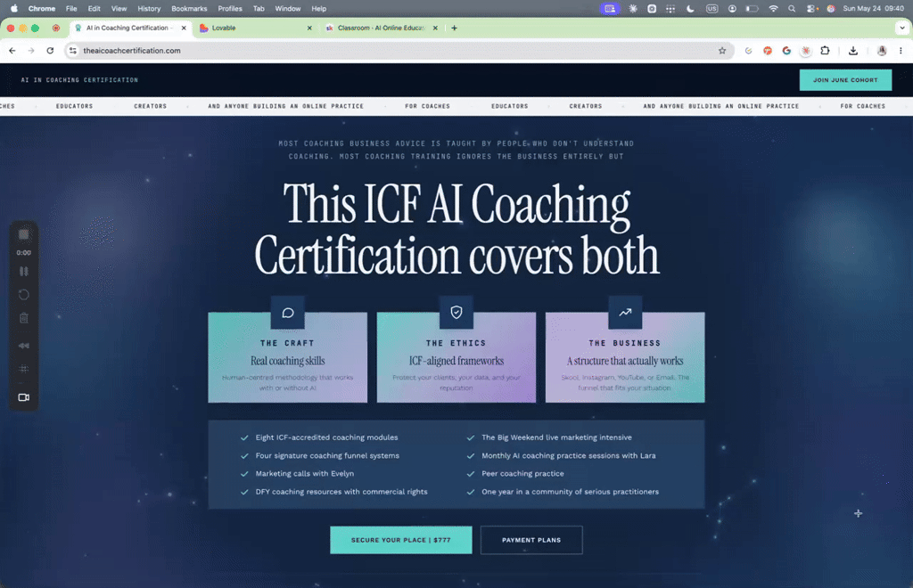Open the View menu
Image resolution: width=913 pixels, height=588 pixels.
coord(119,9)
